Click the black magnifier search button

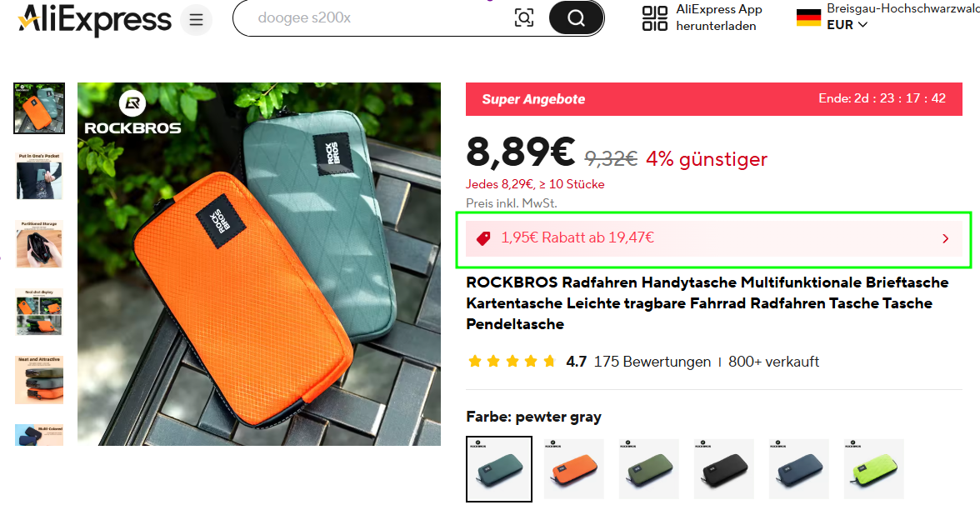577,18
